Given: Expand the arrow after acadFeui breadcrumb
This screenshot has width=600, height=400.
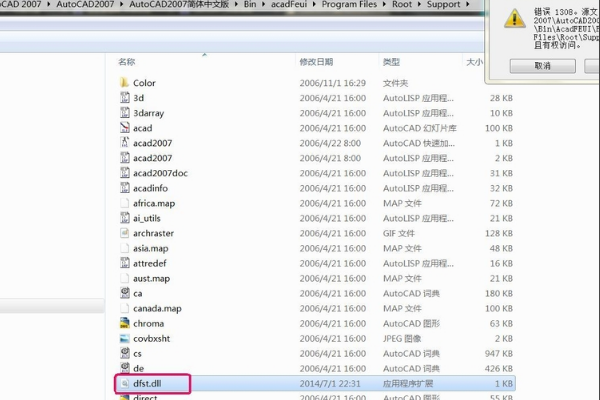Looking at the screenshot, I should [x=314, y=4].
